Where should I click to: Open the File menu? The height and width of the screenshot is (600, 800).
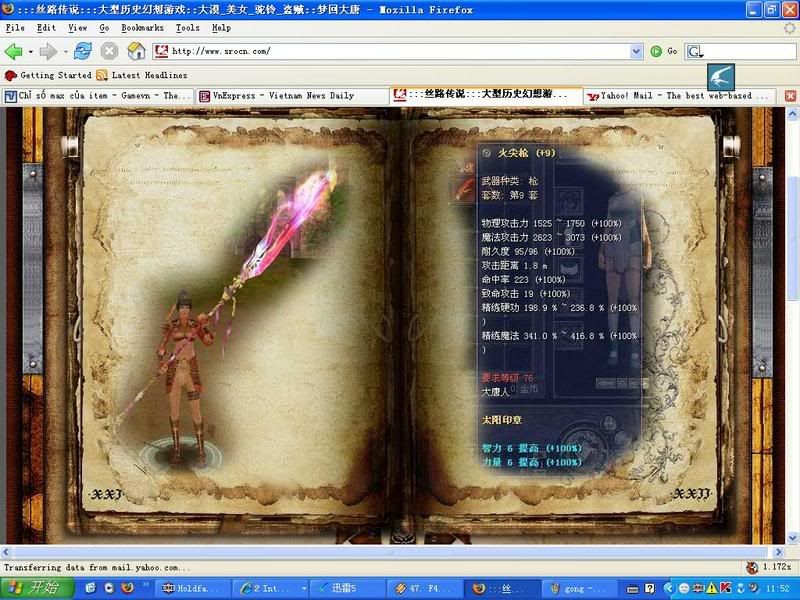pos(15,28)
